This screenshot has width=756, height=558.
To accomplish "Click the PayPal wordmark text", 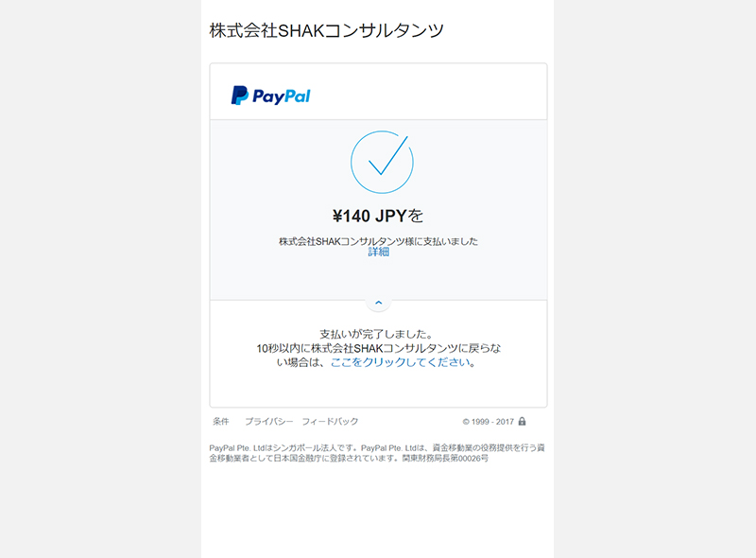I will 281,96.
